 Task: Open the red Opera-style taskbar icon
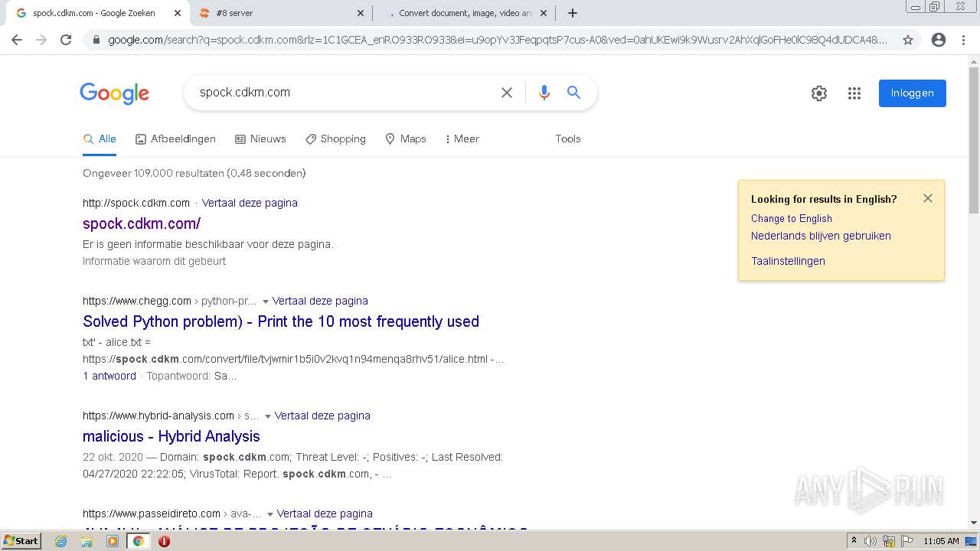click(164, 541)
